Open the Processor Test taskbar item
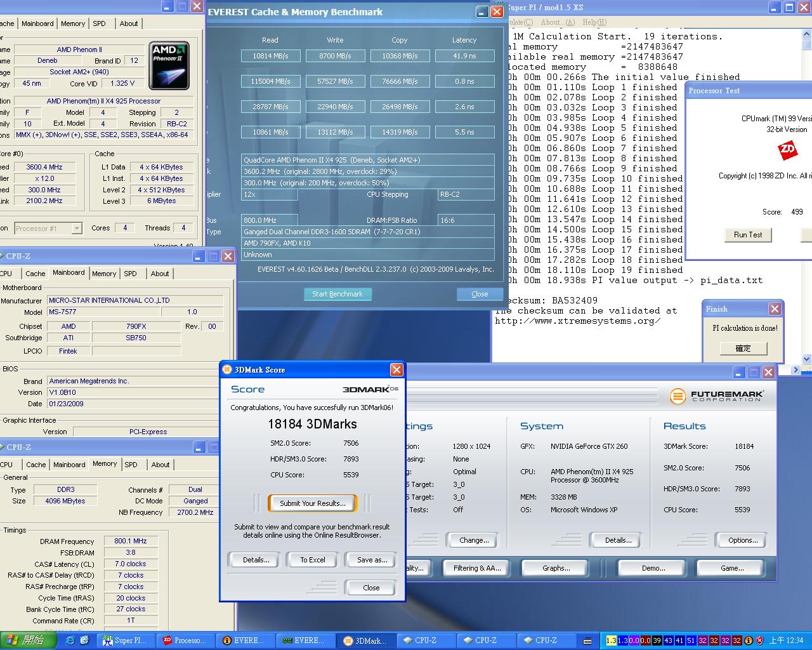Screen dimensions: 812x650 pyautogui.click(x=184, y=640)
